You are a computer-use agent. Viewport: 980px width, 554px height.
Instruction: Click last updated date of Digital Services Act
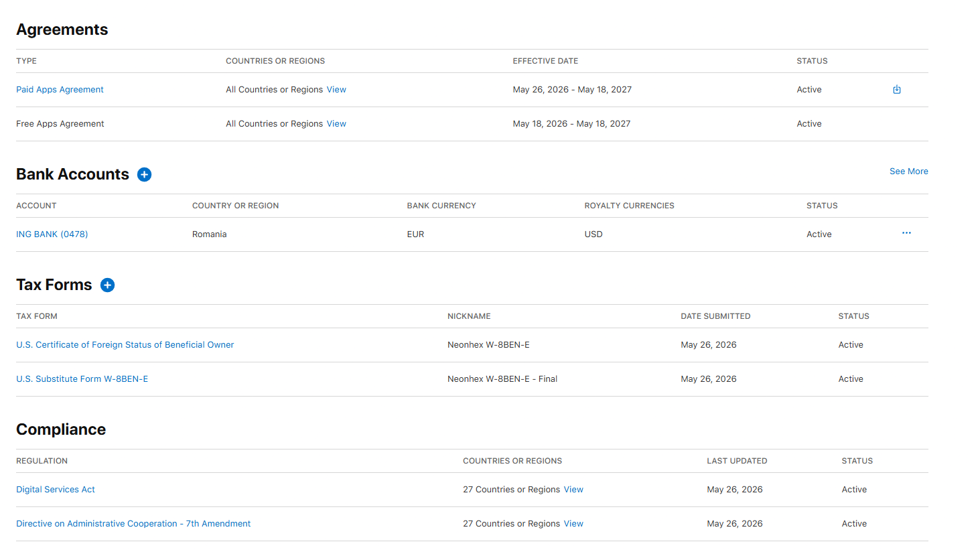[735, 490]
